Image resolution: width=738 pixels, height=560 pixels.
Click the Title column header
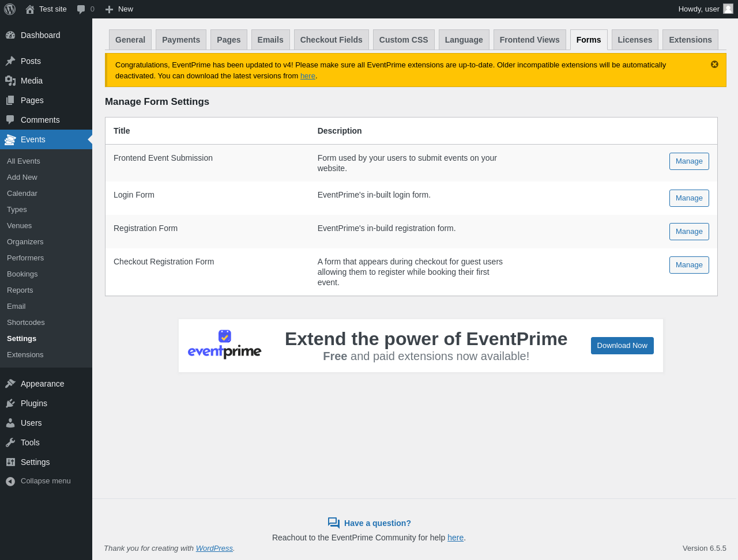(x=122, y=131)
